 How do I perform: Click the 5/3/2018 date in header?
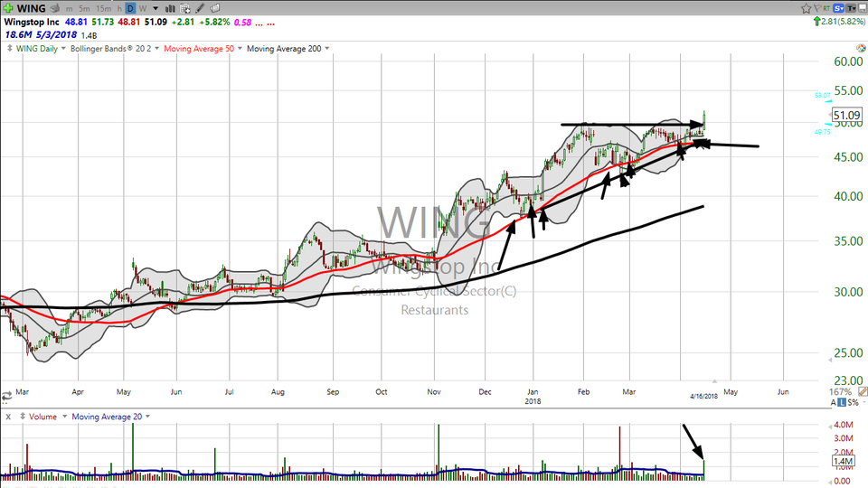click(x=56, y=35)
